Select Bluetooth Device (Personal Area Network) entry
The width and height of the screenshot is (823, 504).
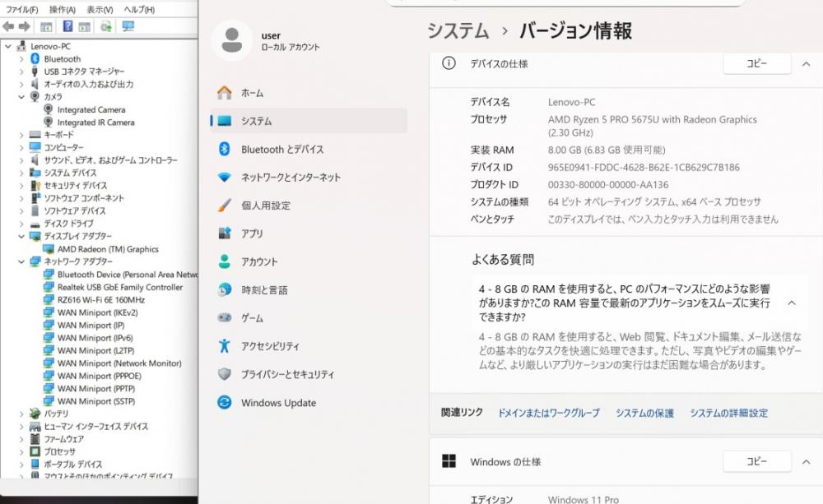[128, 275]
